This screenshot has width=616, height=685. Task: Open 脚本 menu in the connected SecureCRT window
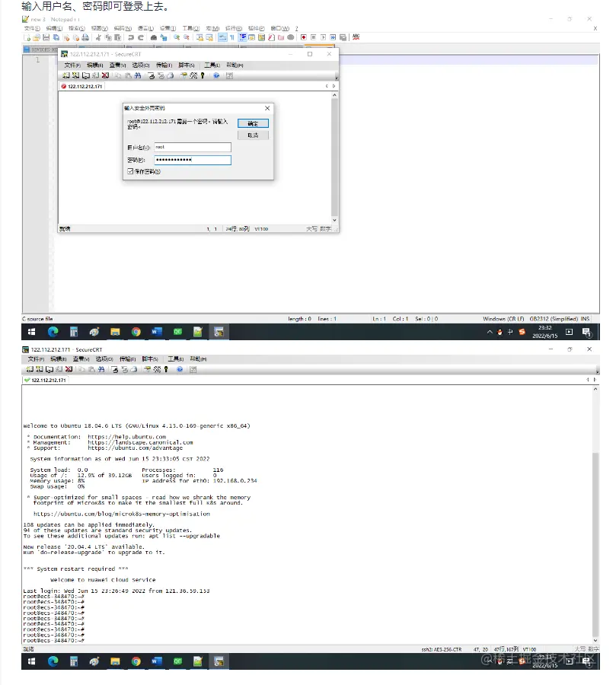[x=150, y=359]
